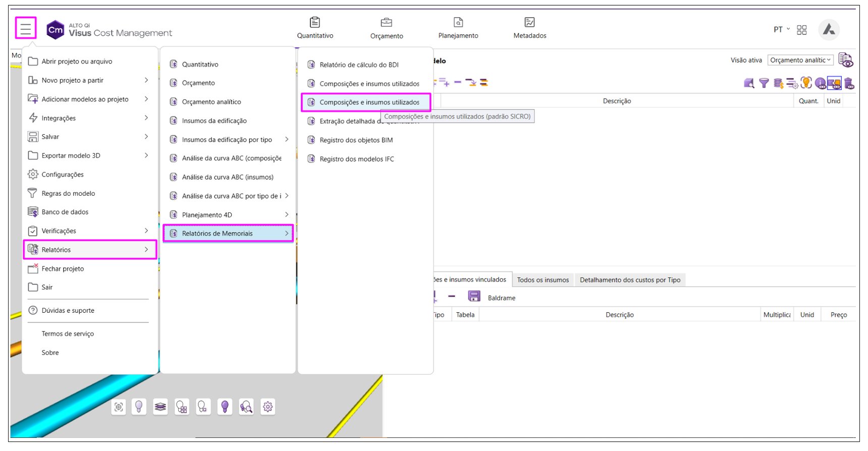Click the user profile avatar icon
This screenshot has width=868, height=451.
(x=829, y=30)
